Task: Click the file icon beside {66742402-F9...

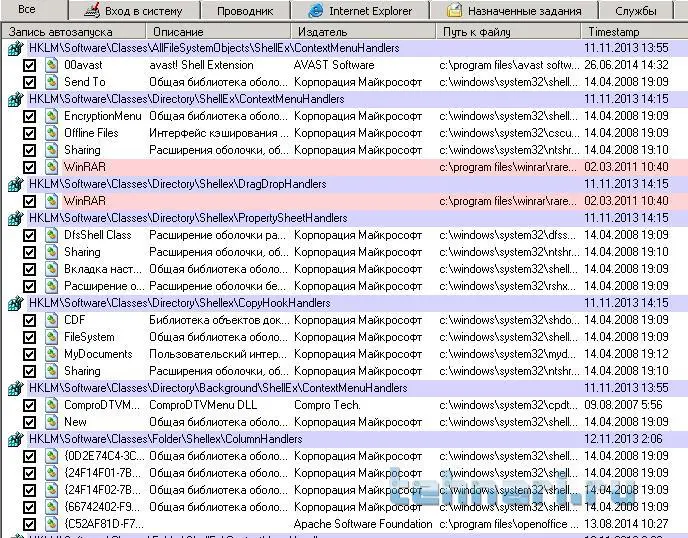Action: coord(51,508)
